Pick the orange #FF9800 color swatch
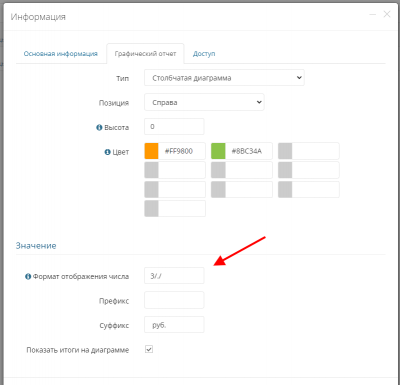 [x=151, y=151]
